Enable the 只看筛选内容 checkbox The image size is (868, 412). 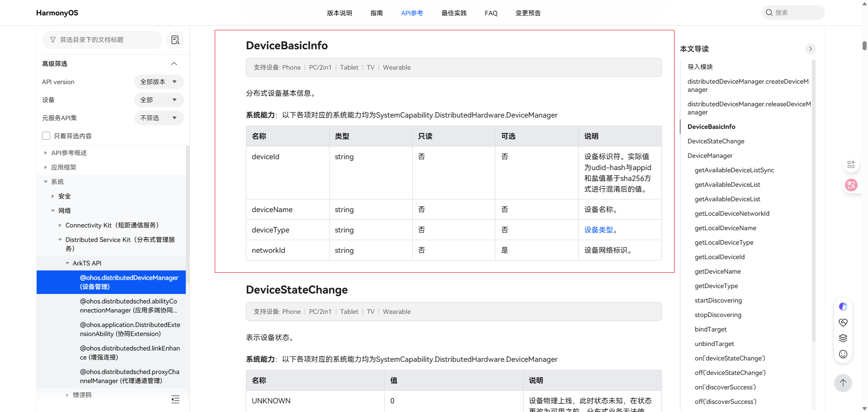[x=46, y=136]
